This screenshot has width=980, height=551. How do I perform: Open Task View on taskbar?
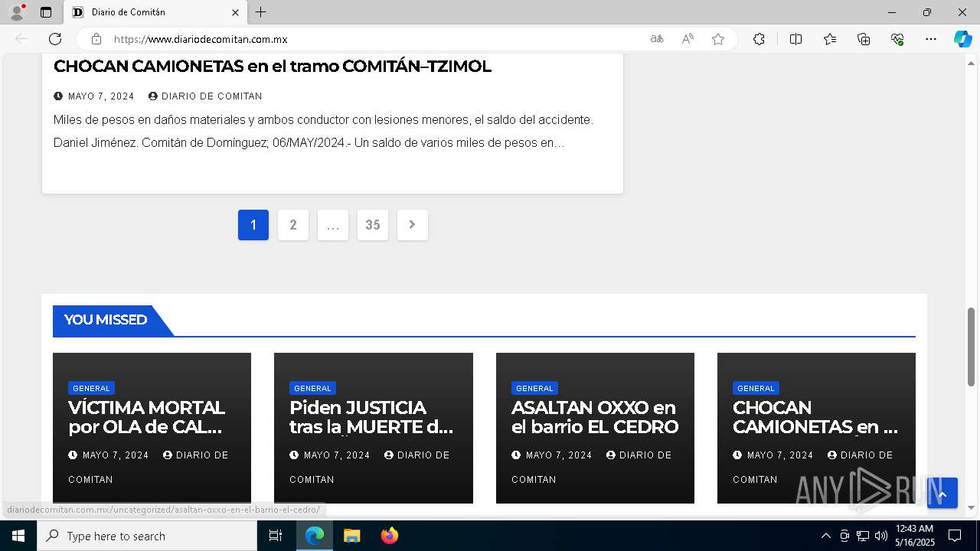[276, 536]
